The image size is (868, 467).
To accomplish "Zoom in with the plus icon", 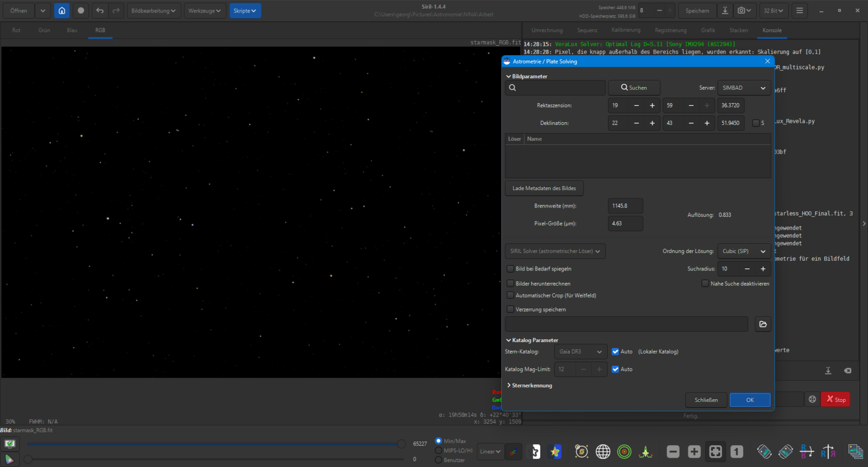I will tap(694, 452).
